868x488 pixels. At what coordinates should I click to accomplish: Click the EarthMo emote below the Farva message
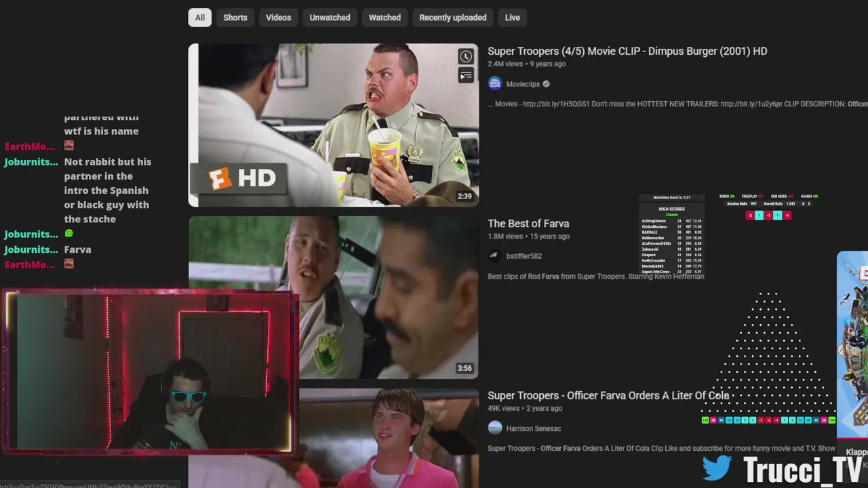68,264
